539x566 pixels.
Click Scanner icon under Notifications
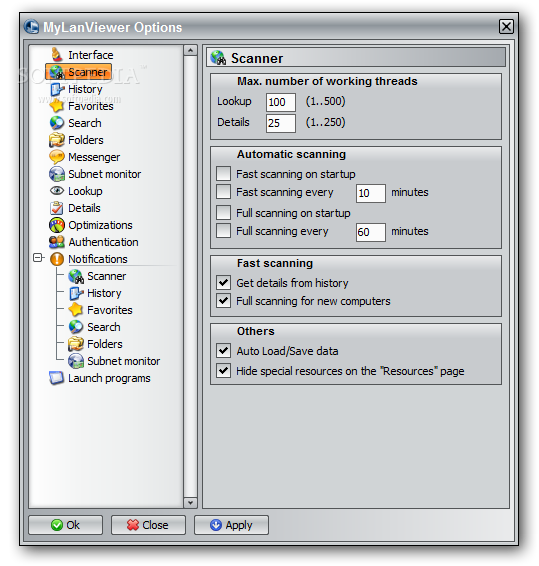coord(76,276)
